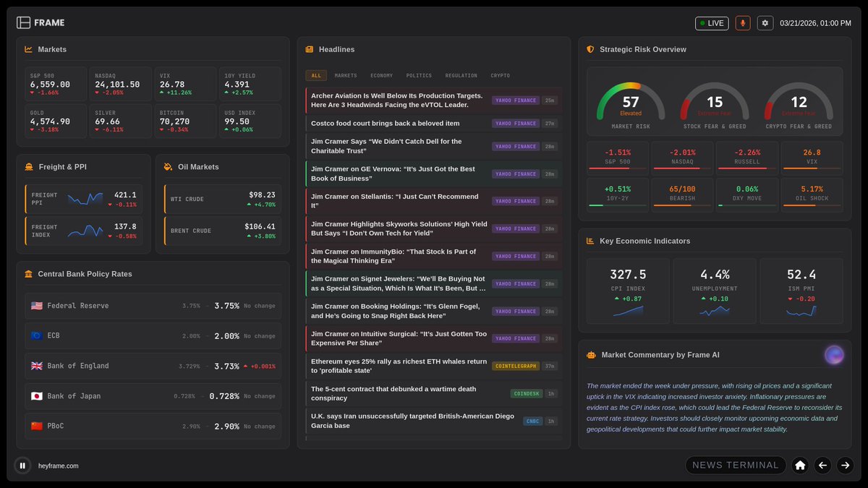Viewport: 868px width, 488px height.
Task: Go to home screen icon
Action: [x=800, y=465]
